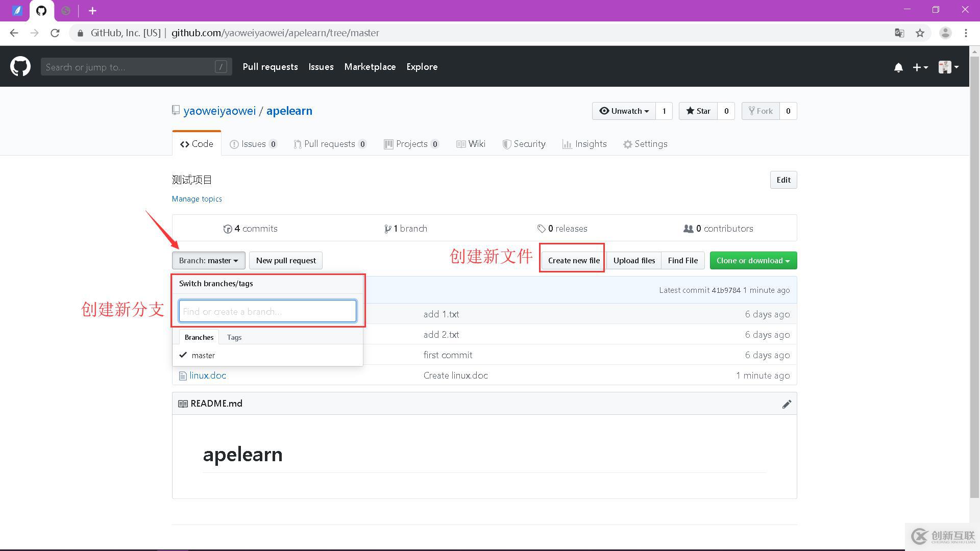Select the master branch checkbox

pos(182,355)
